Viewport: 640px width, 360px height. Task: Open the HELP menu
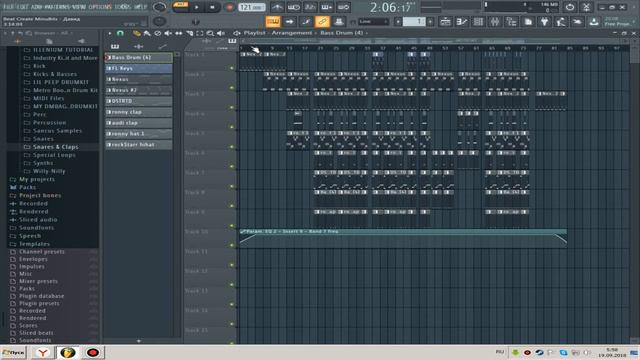[x=140, y=7]
